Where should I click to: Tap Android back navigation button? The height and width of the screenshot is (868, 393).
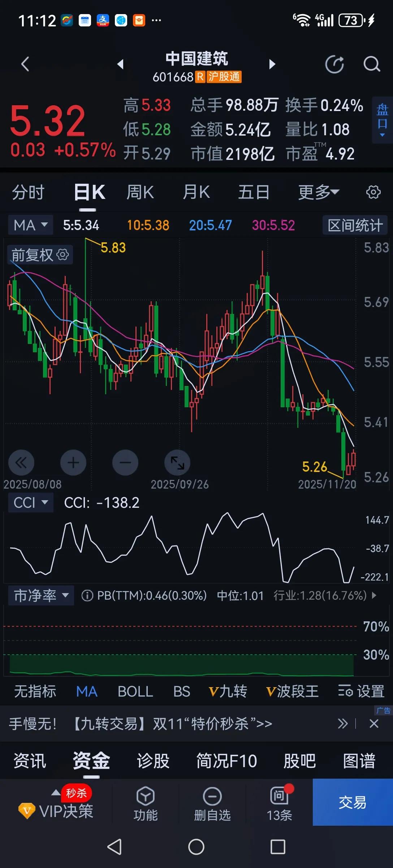pyautogui.click(x=115, y=847)
